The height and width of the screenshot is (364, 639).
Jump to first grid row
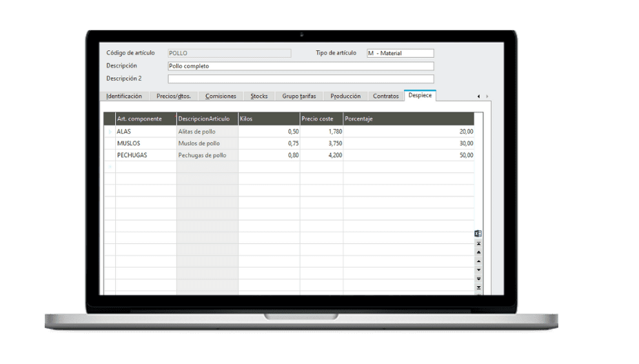pyautogui.click(x=478, y=243)
